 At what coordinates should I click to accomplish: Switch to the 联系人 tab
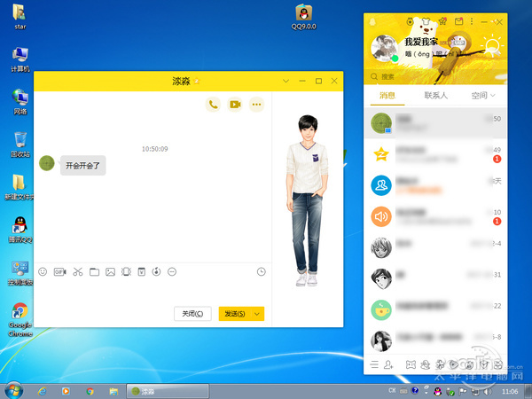click(x=435, y=96)
